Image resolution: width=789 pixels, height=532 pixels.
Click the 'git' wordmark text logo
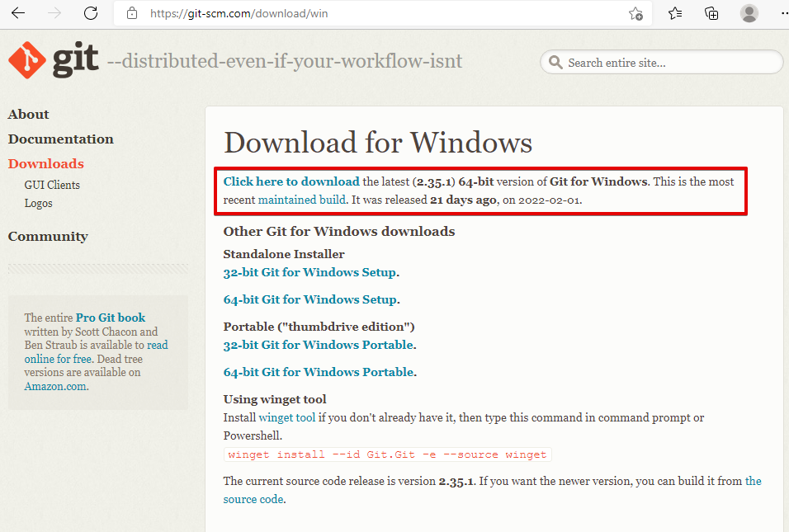coord(75,60)
